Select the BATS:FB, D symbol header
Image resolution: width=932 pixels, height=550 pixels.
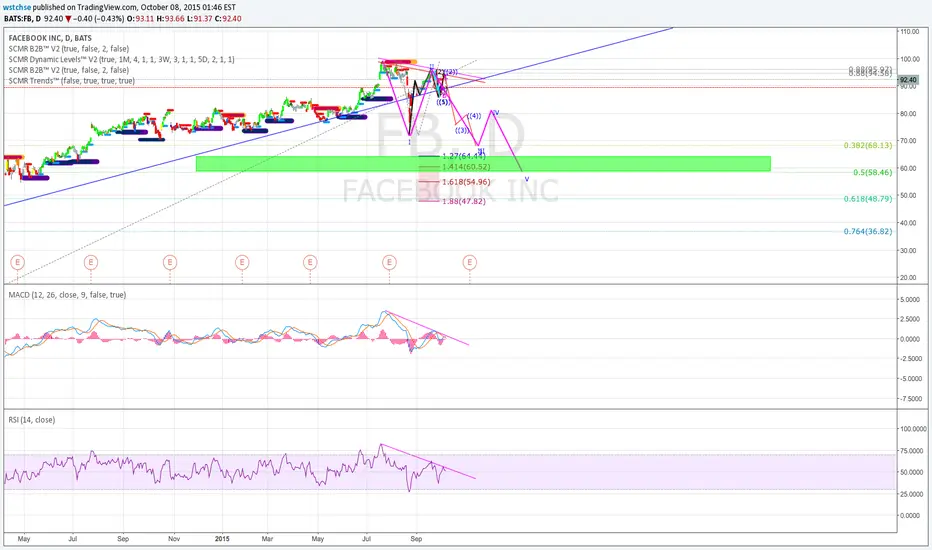coord(23,18)
